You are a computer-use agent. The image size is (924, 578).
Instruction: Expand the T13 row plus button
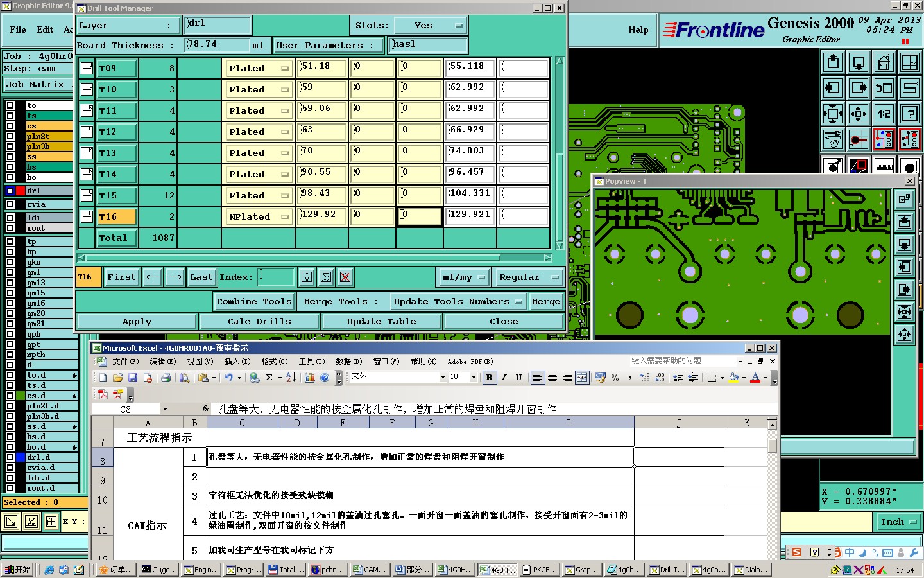[x=87, y=153]
